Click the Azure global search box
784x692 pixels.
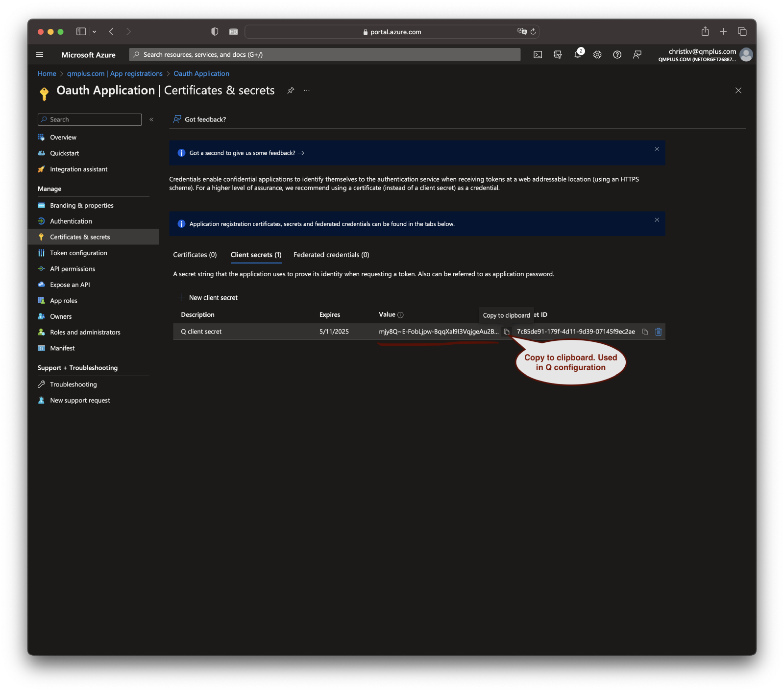[x=324, y=55]
